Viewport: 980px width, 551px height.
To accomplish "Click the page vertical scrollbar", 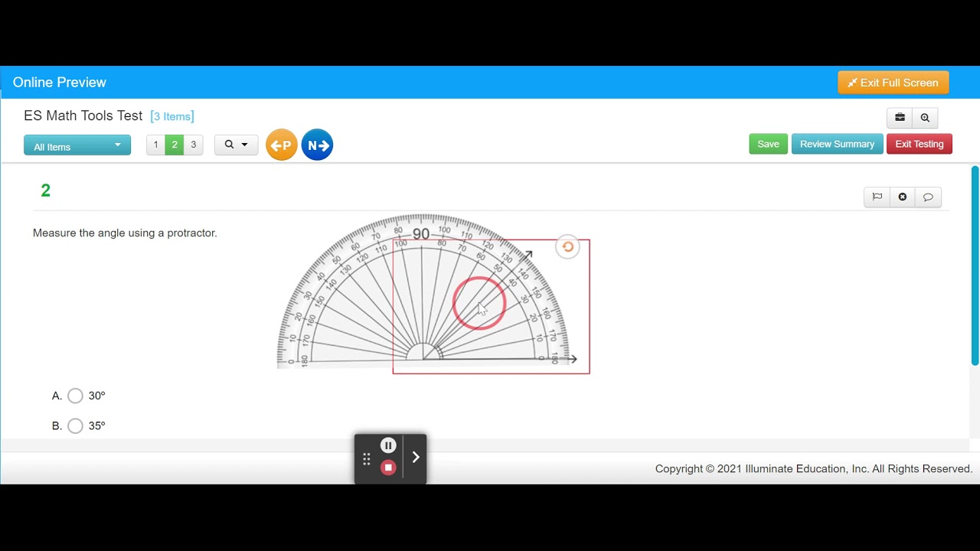I will click(x=975, y=266).
